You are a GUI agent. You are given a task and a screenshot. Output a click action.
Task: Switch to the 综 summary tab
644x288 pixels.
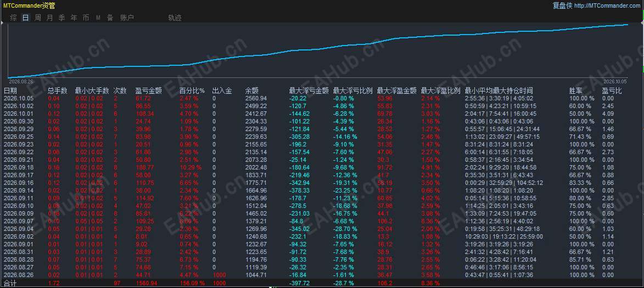pos(14,18)
